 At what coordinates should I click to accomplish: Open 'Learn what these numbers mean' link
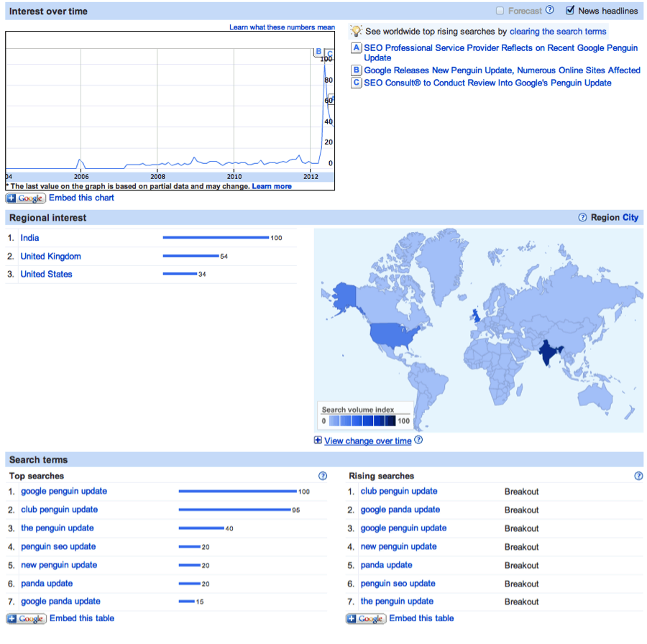pos(282,27)
